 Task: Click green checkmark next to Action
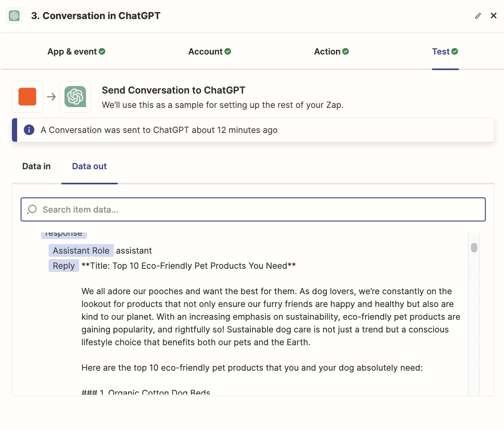(x=346, y=51)
